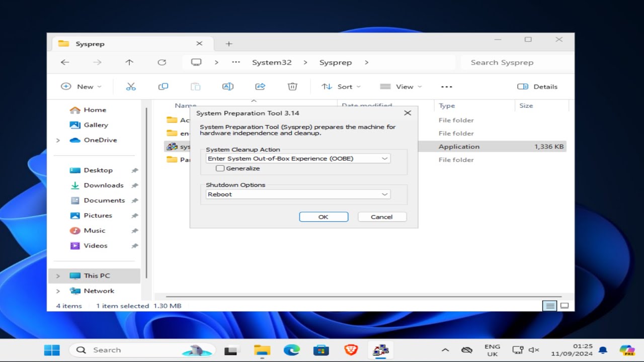Open Pictures quick access folder
Screen dimensions: 644x362
pos(98,215)
